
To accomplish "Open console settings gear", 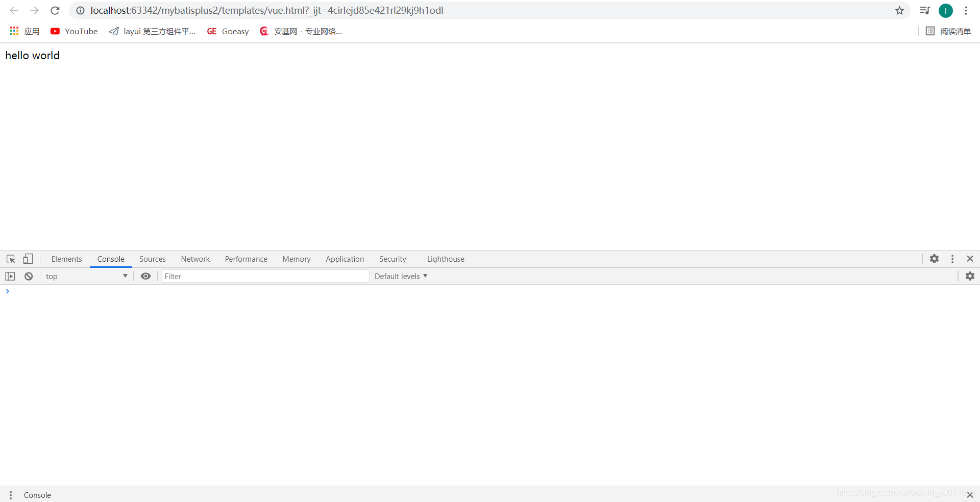I will [970, 276].
